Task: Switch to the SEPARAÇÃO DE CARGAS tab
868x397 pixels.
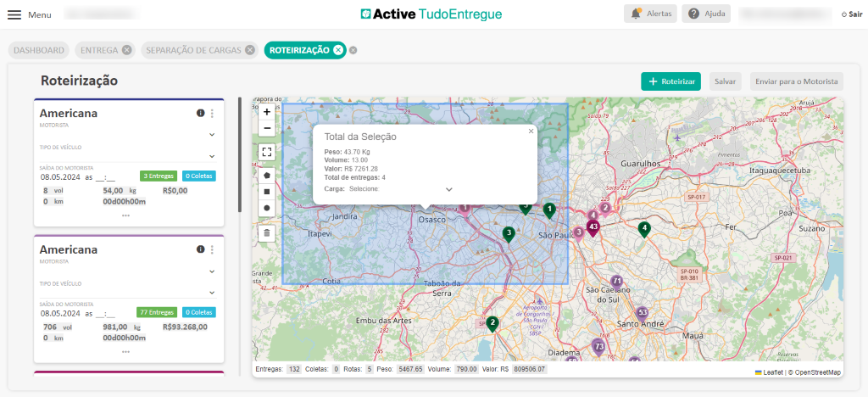Action: click(192, 50)
